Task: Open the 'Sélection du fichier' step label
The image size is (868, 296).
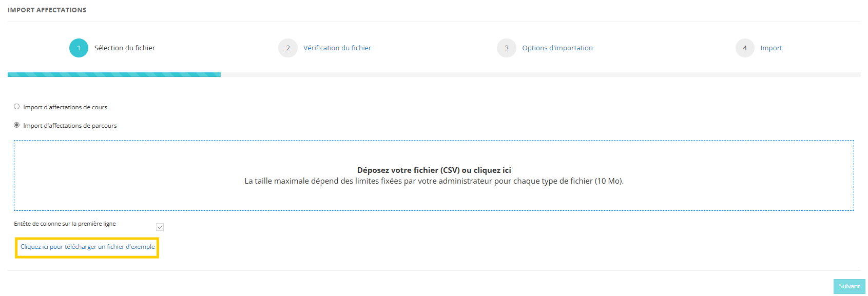Action: coord(124,48)
